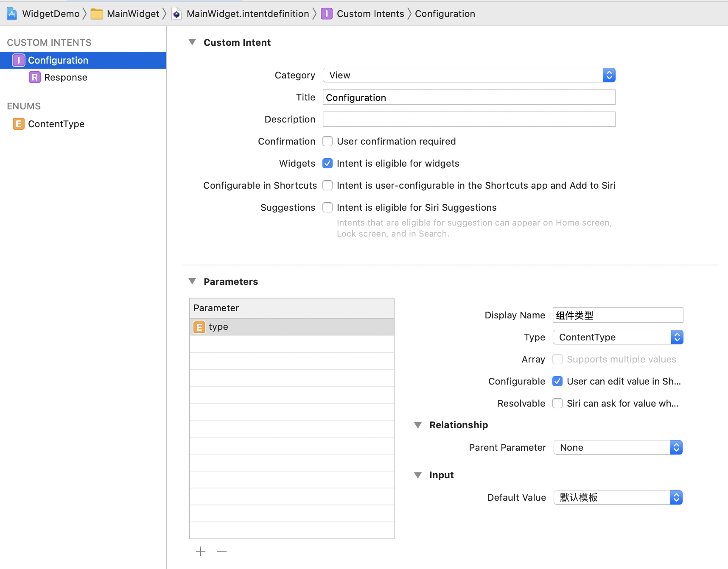728x569 pixels.
Task: Enable Resolvable Siri can ask for value checkbox
Action: click(x=557, y=403)
